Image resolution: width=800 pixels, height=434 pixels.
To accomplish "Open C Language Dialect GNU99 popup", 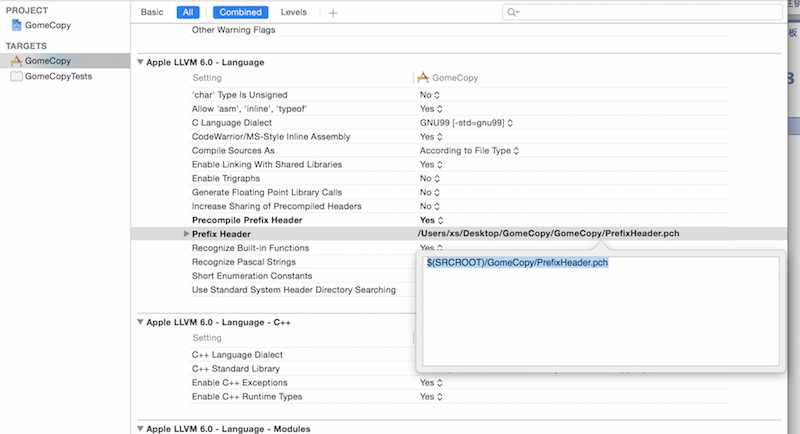I will (x=466, y=123).
